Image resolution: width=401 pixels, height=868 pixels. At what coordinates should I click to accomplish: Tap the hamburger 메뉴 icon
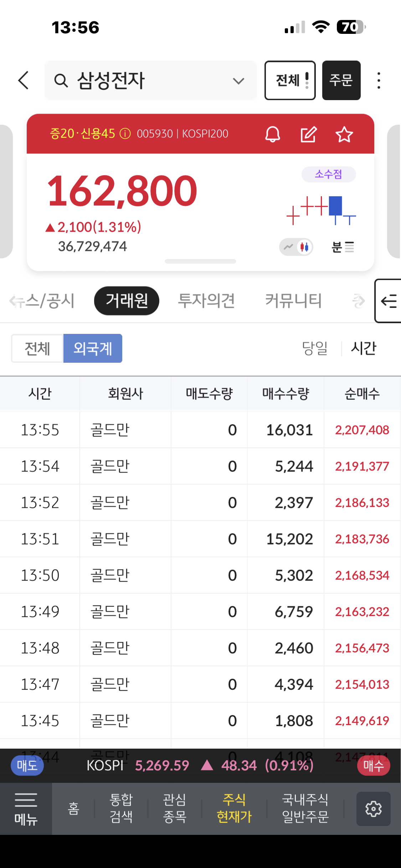click(26, 809)
